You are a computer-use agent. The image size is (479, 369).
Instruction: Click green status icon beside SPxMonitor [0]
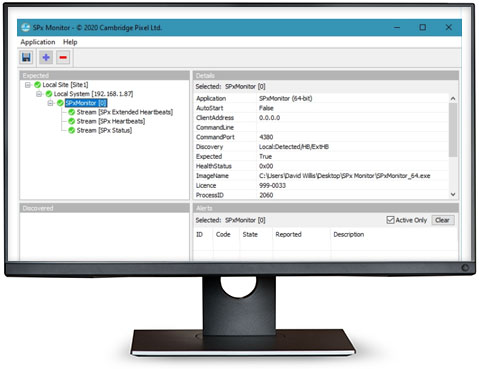[60, 103]
